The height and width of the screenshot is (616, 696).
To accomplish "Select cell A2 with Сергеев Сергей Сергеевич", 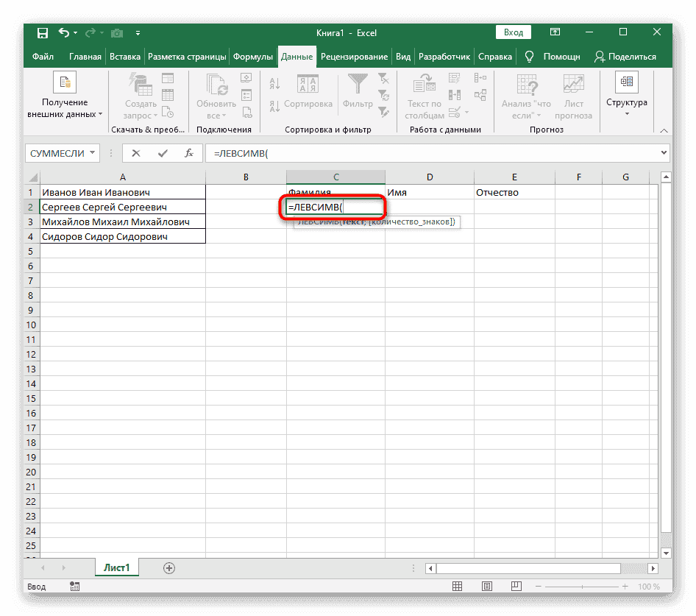I will pos(122,208).
